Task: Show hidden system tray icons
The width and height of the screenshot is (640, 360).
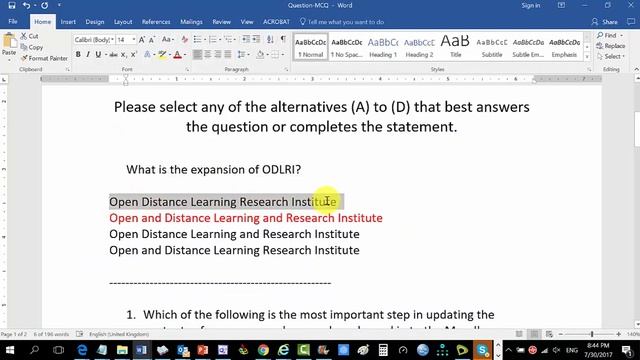Action: 508,350
